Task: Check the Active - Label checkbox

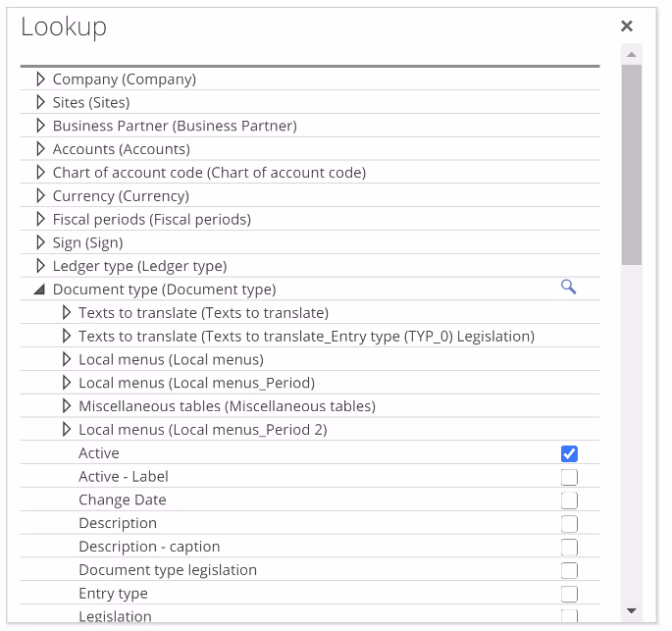Action: pyautogui.click(x=569, y=477)
